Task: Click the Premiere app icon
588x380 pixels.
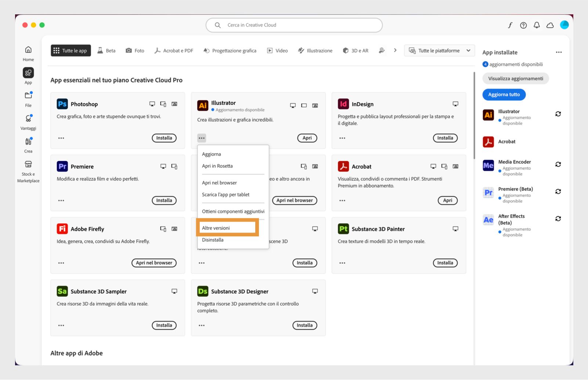Action: coord(62,166)
